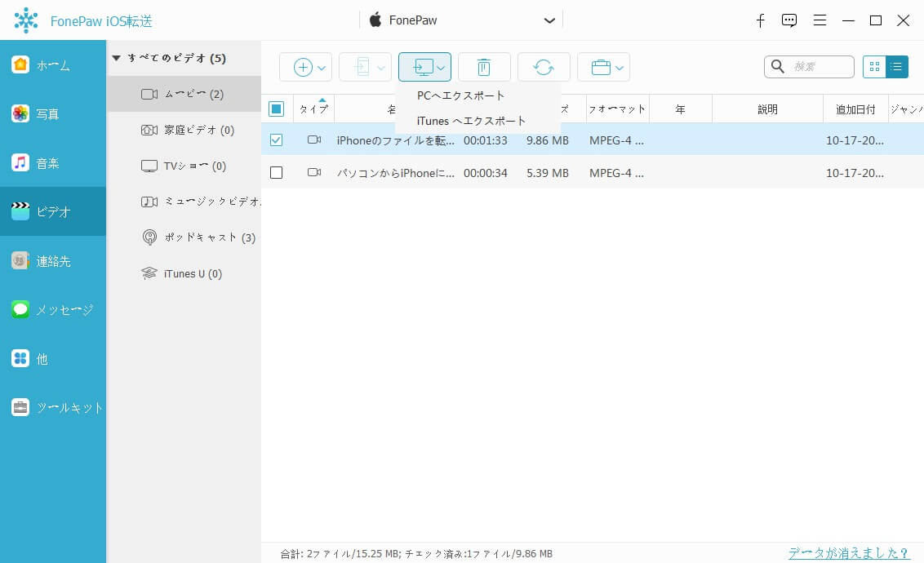The height and width of the screenshot is (563, 924).
Task: Check the パソコンからiPhoneに video checkbox
Action: click(x=277, y=172)
